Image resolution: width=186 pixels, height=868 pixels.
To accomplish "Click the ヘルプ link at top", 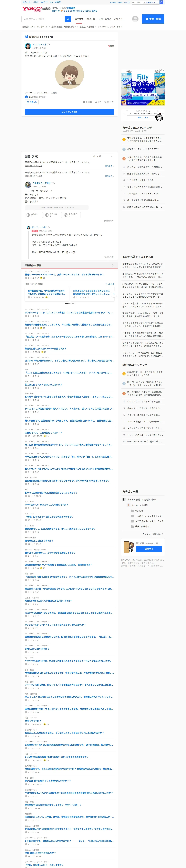I will 127,2.
